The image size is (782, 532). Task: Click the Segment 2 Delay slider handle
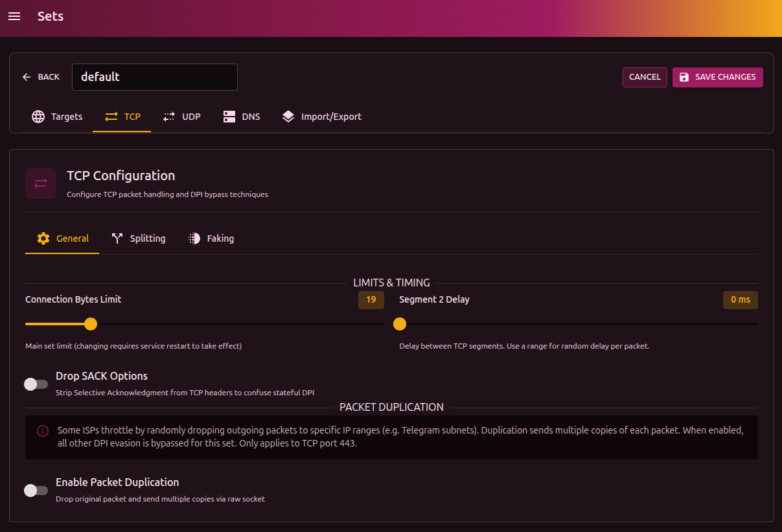pos(400,324)
